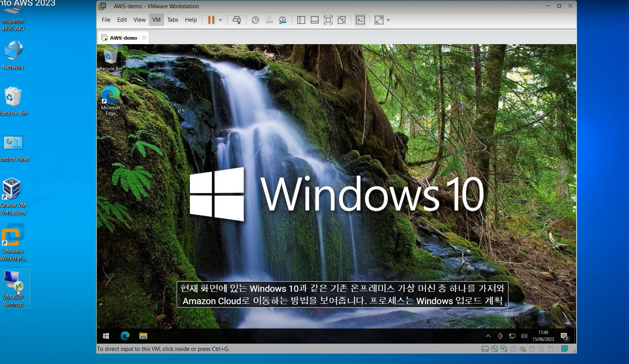Send Ctrl+Alt+Del to the virtual machine
Screen dimensions: 629x364
237,20
